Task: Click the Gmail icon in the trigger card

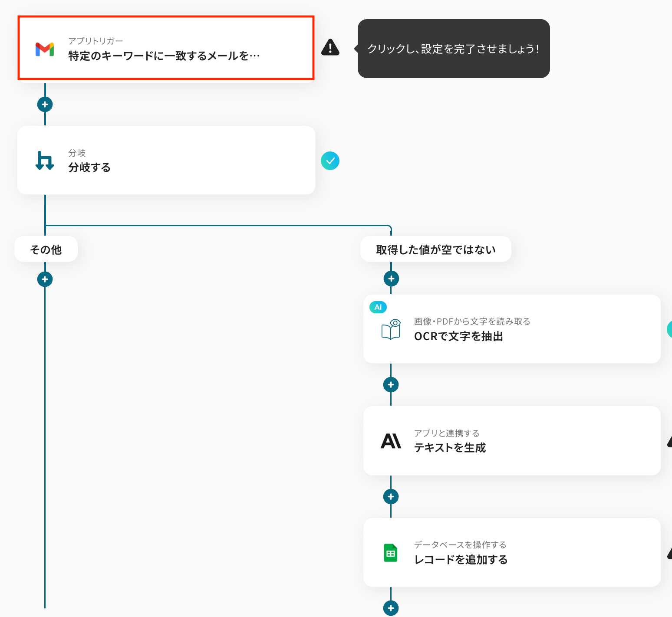Action: (45, 49)
